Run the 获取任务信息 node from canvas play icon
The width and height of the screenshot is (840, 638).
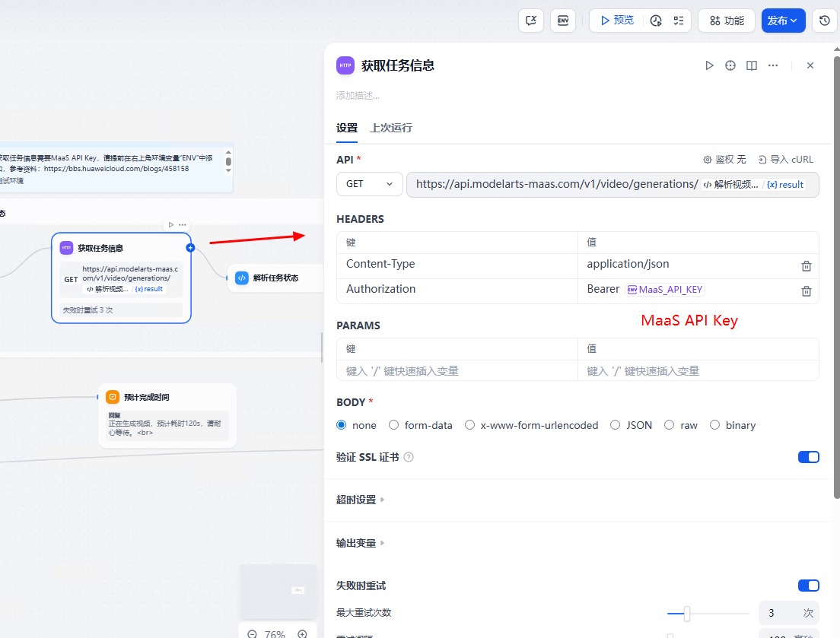(171, 225)
